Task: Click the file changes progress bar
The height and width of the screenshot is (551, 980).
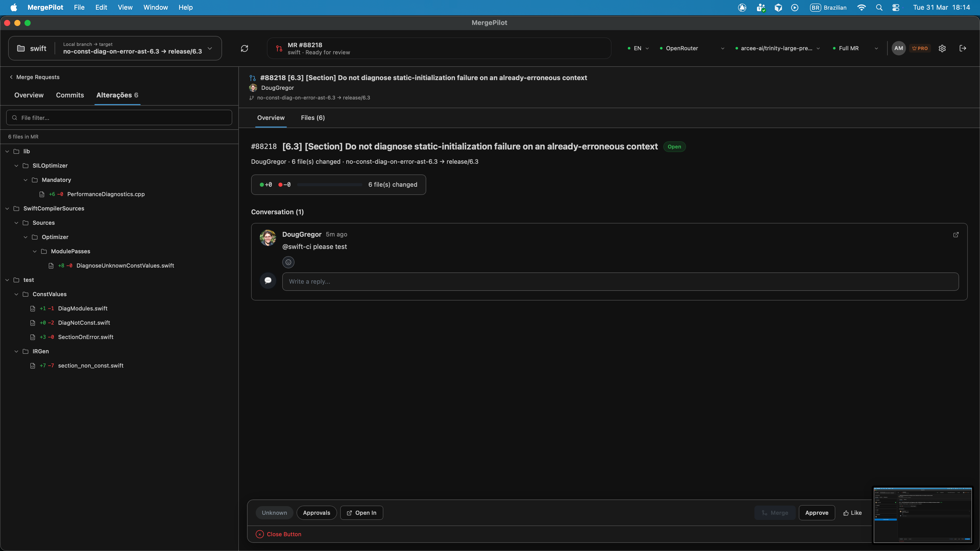Action: coord(329,185)
